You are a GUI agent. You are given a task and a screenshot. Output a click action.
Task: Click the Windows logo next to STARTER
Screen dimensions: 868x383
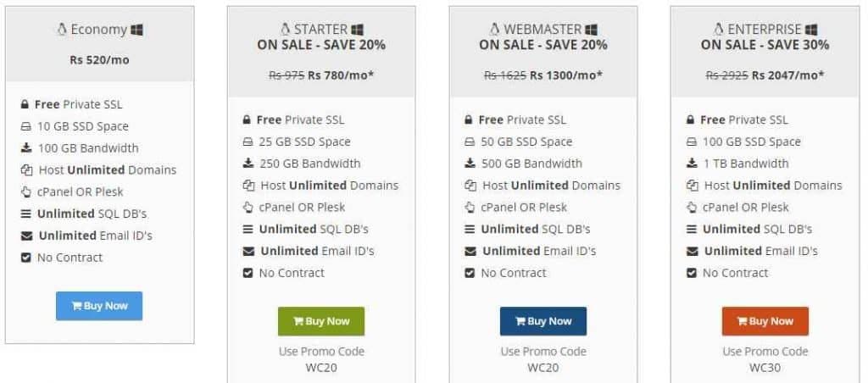tap(357, 30)
